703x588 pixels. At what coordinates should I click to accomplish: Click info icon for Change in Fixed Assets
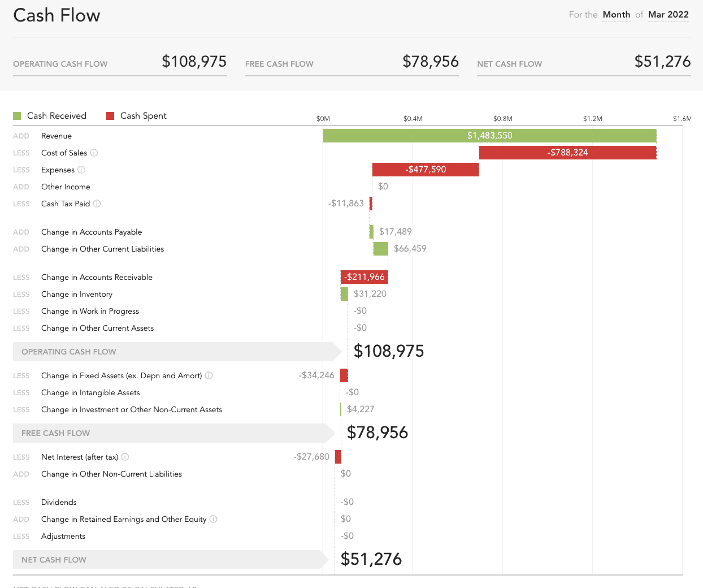(209, 375)
